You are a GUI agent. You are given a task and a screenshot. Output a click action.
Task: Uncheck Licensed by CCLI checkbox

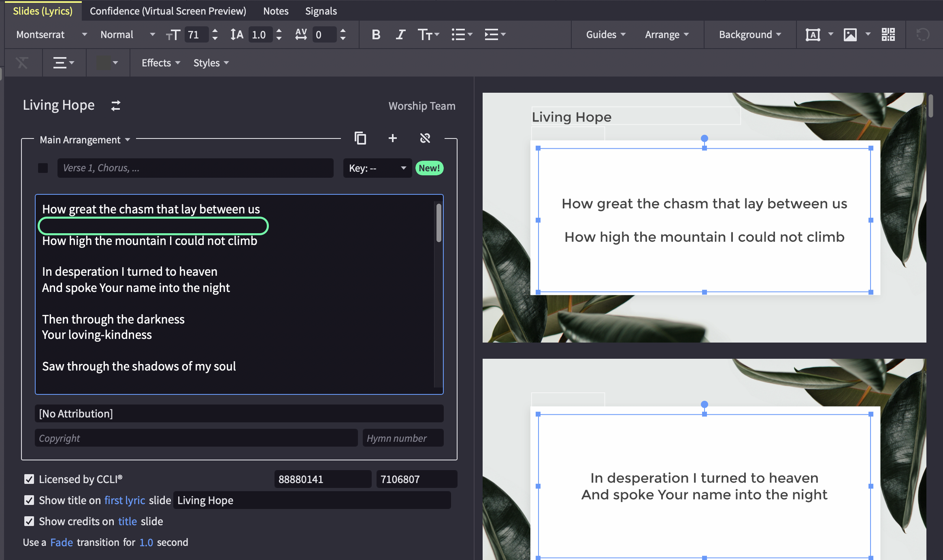(x=29, y=479)
